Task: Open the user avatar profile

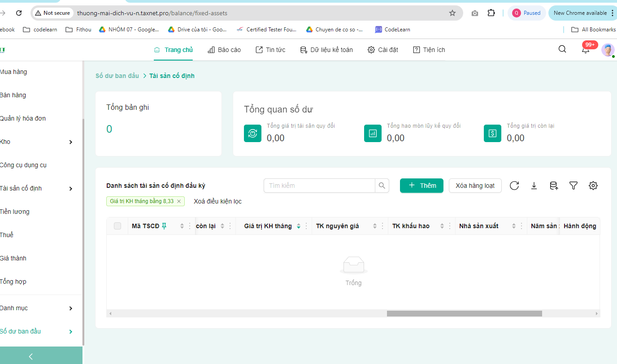Action: tap(608, 50)
